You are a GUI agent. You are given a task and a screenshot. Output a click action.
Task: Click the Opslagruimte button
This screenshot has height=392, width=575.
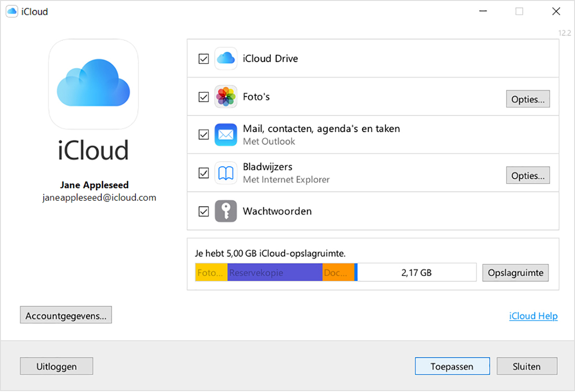coord(515,273)
